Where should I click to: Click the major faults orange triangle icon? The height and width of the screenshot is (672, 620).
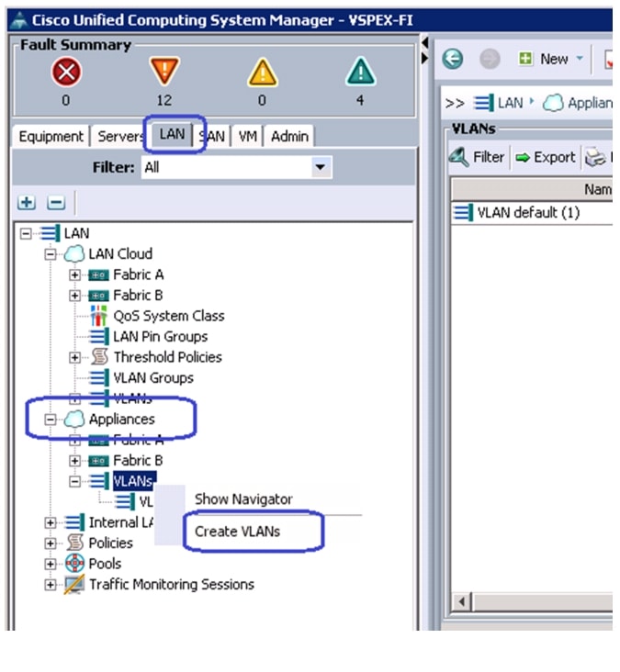click(x=163, y=71)
